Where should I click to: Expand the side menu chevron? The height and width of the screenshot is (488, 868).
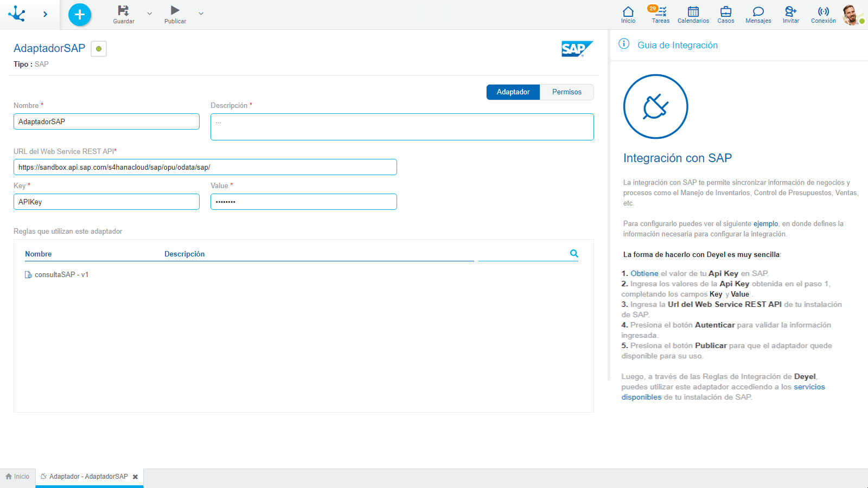coord(45,14)
